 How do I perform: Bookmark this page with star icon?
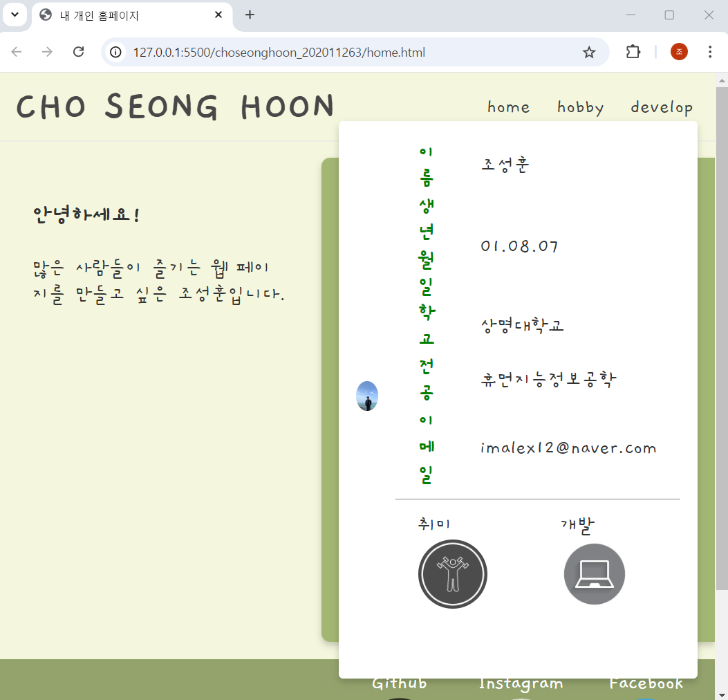[589, 53]
